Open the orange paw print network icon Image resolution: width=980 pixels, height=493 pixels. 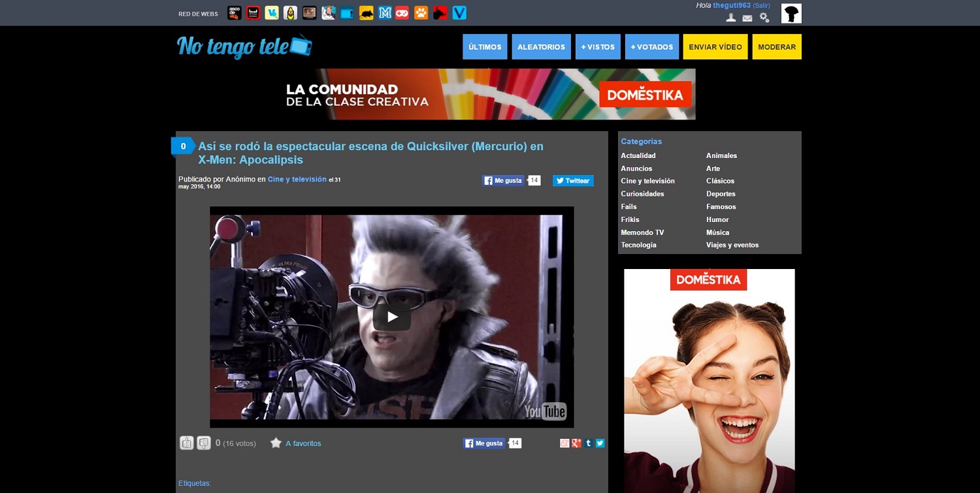(421, 12)
